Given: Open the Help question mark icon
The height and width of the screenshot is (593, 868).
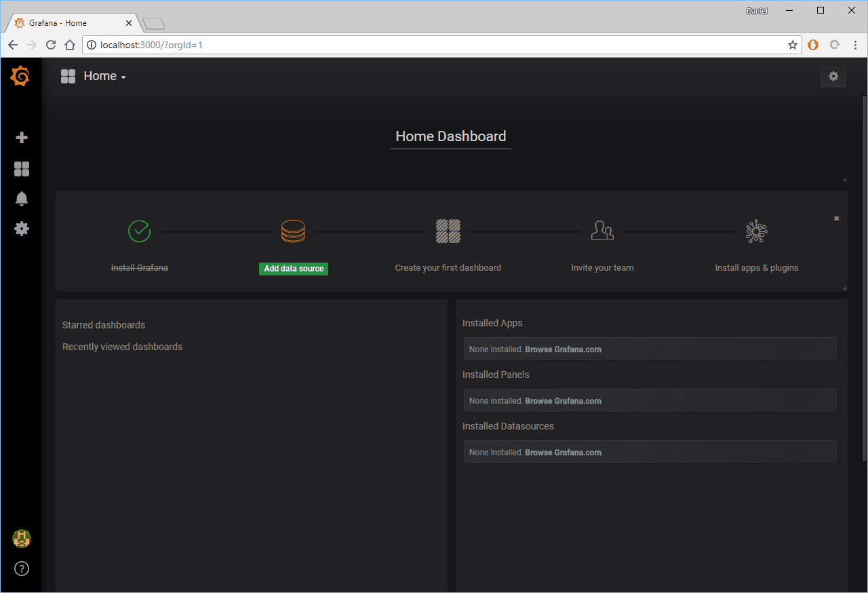Looking at the screenshot, I should pos(22,569).
